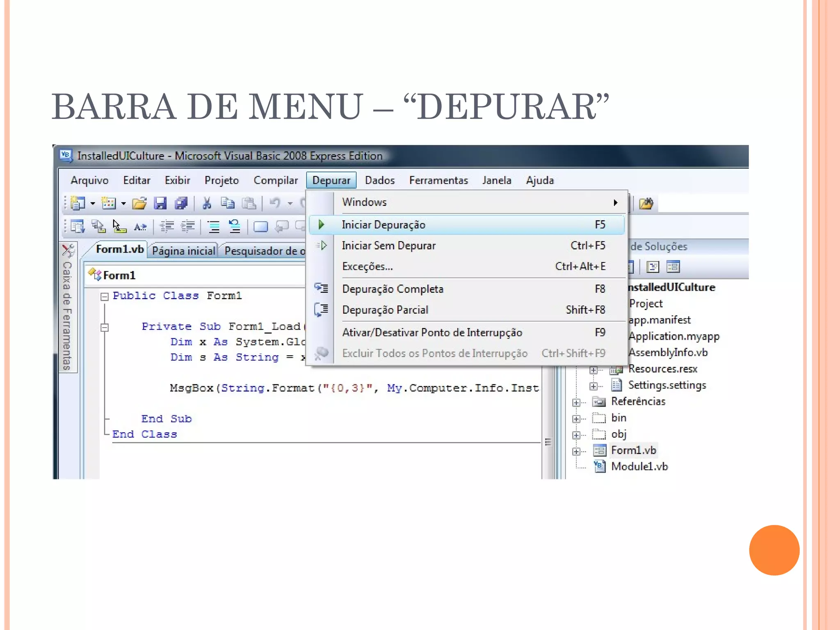Click the Quick Info cursor icon

tap(119, 226)
